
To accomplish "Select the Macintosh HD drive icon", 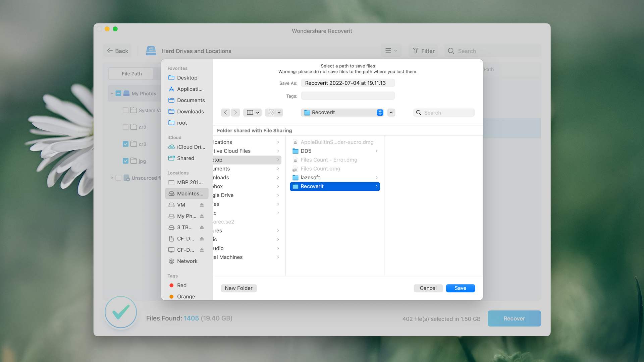I will [x=171, y=194].
